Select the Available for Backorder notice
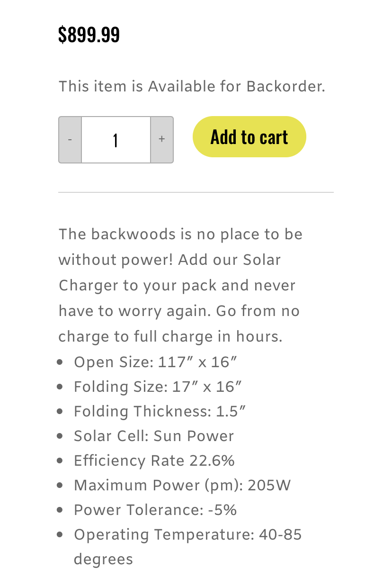392x587 pixels. pos(192,87)
